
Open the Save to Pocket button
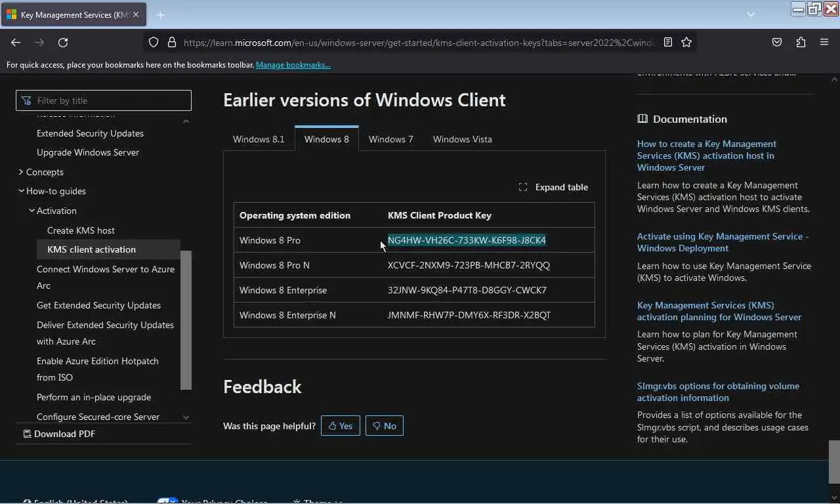[777, 42]
